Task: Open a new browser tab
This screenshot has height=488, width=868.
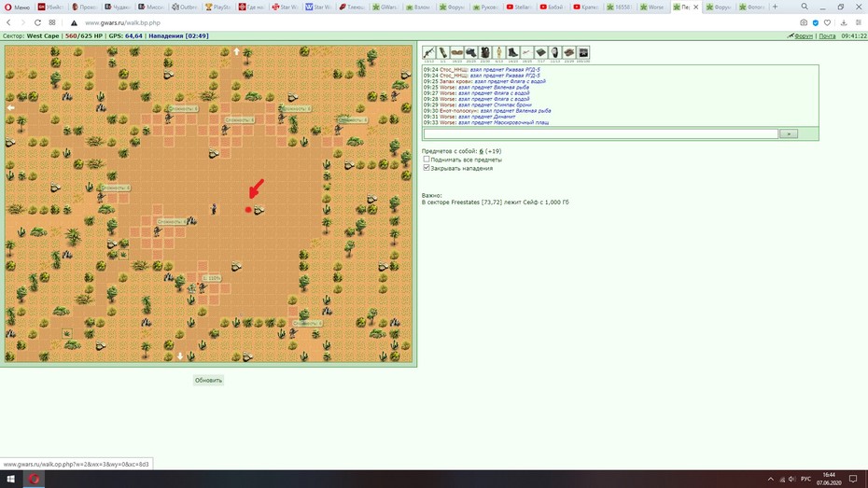Action: (x=775, y=7)
